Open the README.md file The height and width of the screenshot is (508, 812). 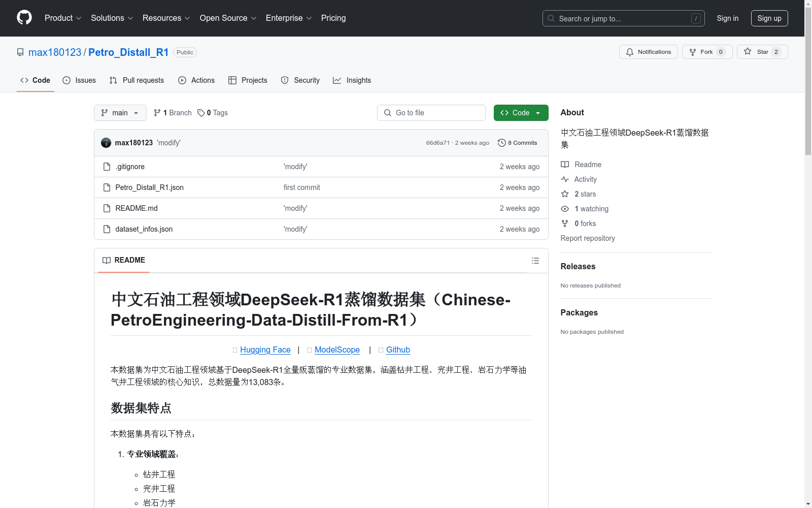point(137,208)
